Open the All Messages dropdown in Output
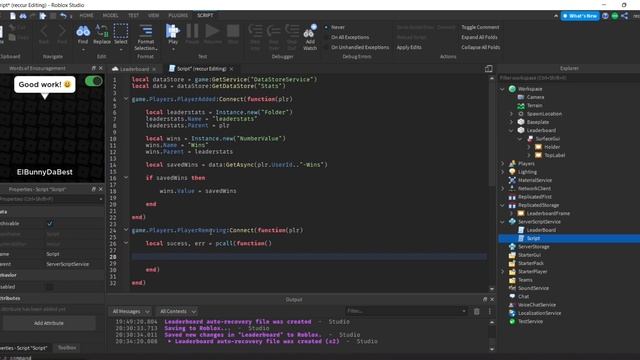This screenshot has height=360, width=640. [x=131, y=311]
